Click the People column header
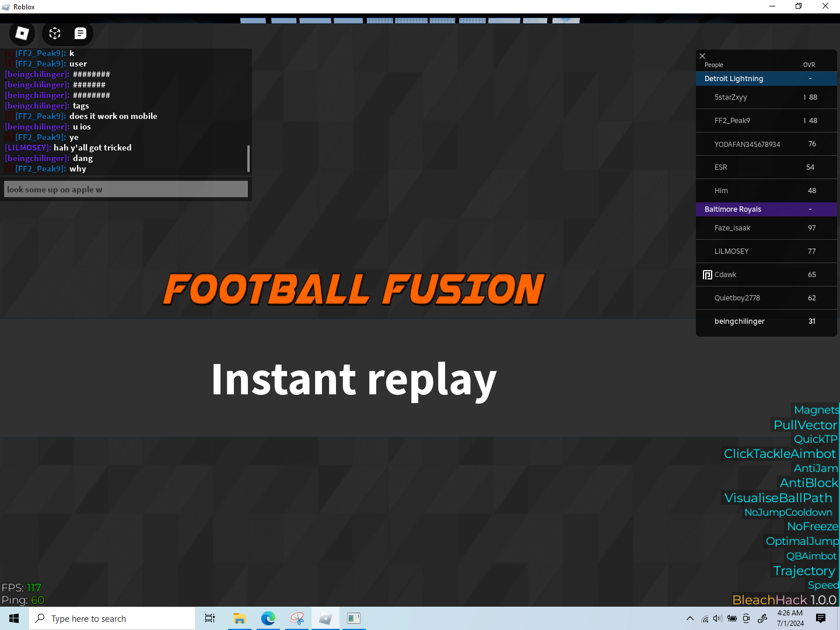 point(713,65)
